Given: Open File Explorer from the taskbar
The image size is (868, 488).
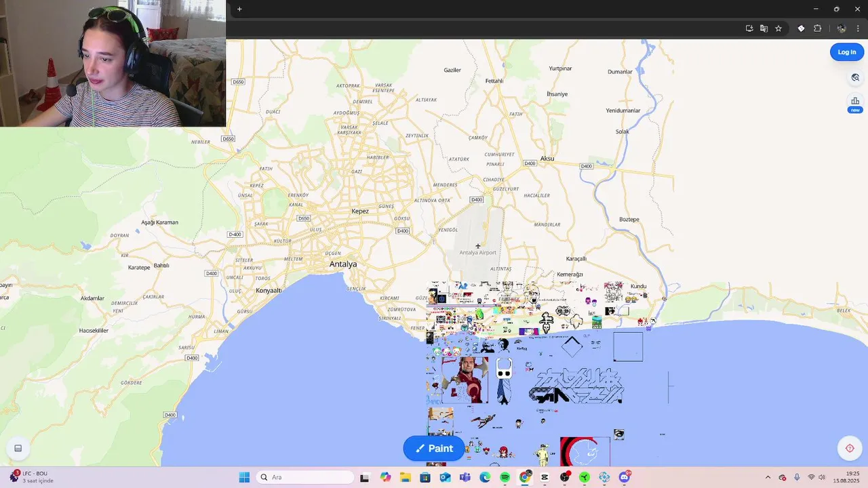Looking at the screenshot, I should point(405,477).
